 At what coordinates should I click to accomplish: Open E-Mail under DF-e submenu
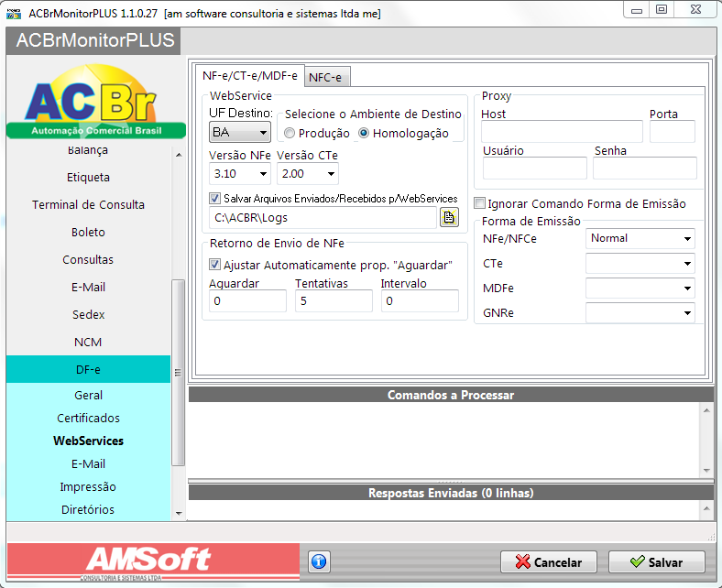(88, 463)
